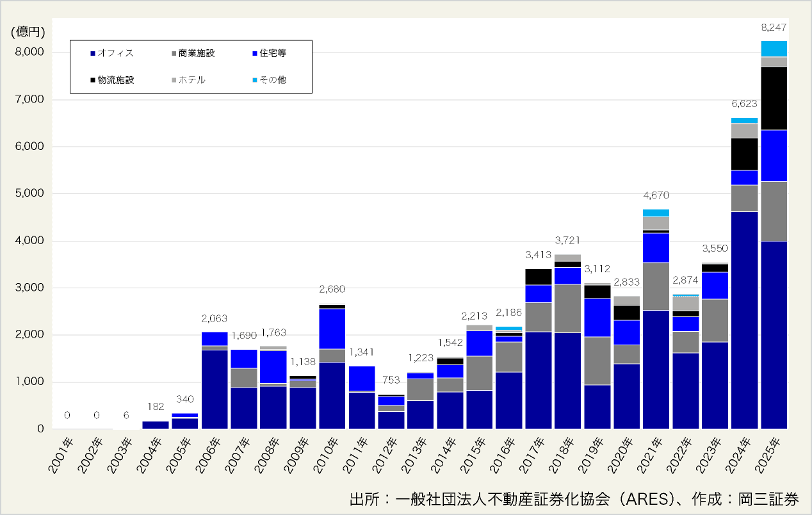
Task: Select the 6,623 data label for 2024
Action: 744,104
